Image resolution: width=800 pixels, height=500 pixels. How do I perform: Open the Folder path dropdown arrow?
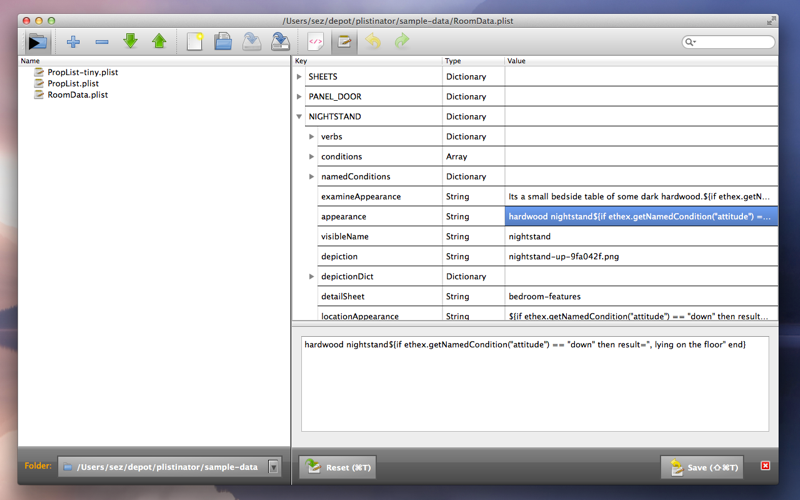click(x=274, y=467)
